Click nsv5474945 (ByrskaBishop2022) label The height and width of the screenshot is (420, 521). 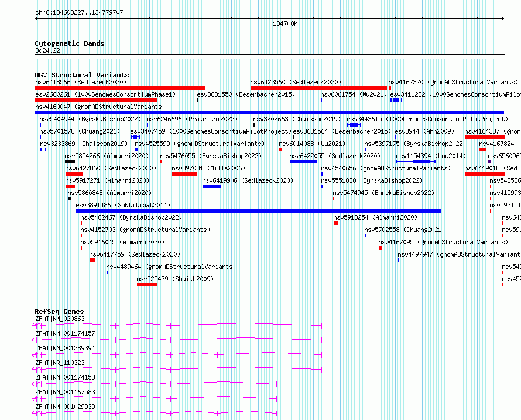(x=383, y=193)
